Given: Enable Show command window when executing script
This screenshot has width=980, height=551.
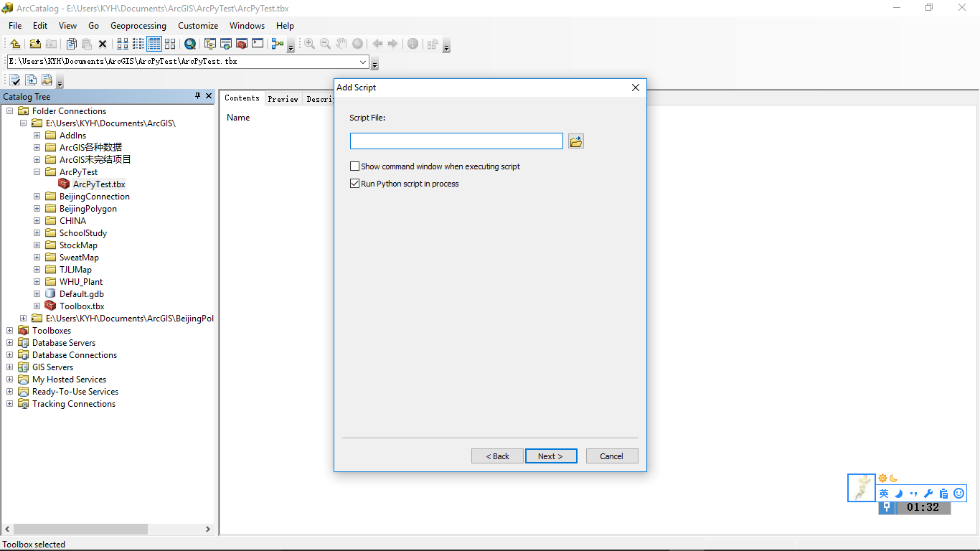Looking at the screenshot, I should coord(354,166).
